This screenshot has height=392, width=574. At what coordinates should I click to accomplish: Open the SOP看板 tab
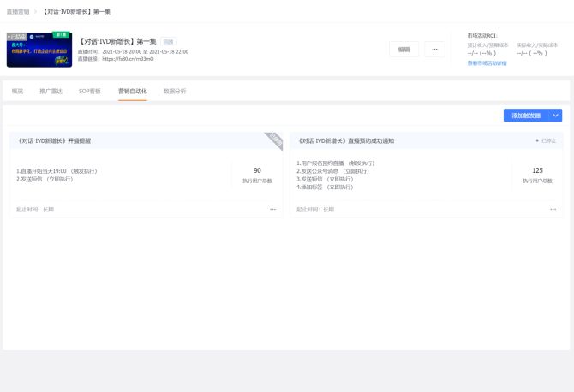pos(89,91)
